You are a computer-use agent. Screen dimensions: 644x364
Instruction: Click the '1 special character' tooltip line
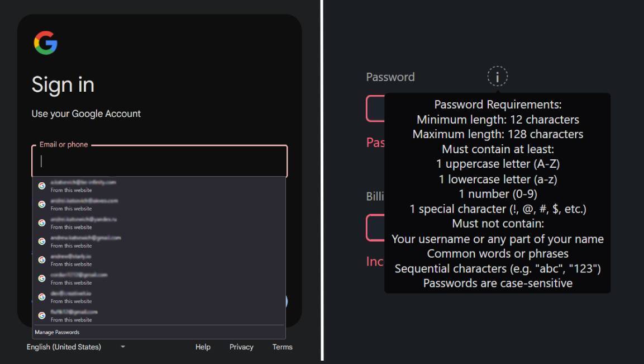pyautogui.click(x=498, y=209)
